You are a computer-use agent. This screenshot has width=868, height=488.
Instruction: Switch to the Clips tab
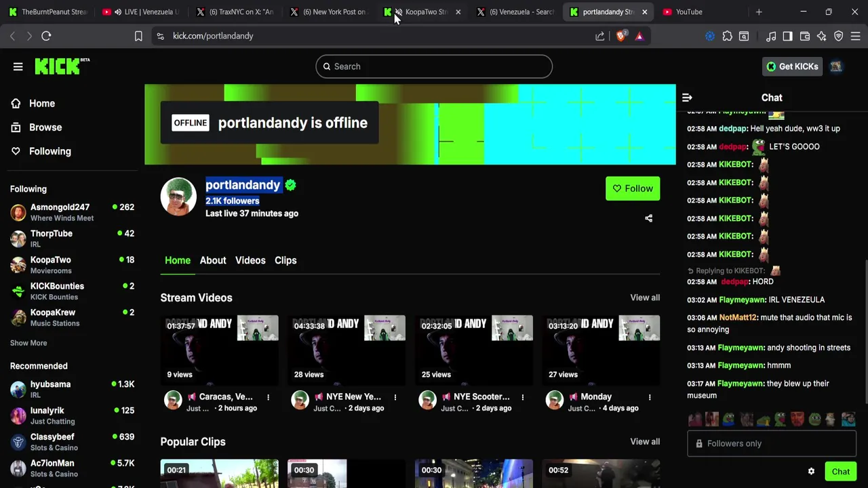tap(285, 260)
